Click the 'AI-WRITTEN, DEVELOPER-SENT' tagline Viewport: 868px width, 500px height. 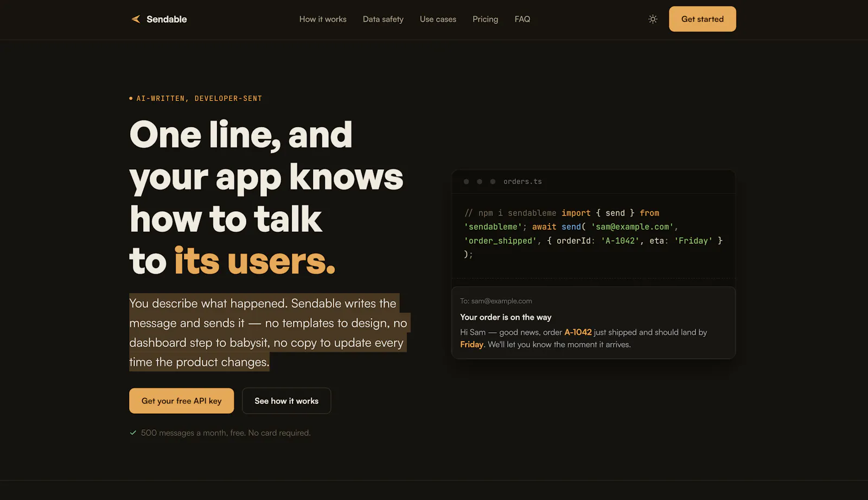point(199,98)
